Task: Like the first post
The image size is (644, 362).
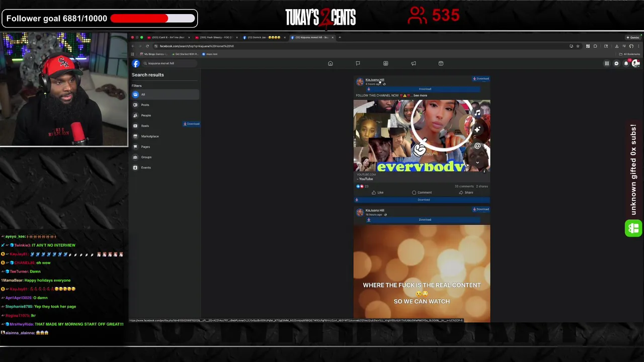Action: pyautogui.click(x=377, y=193)
